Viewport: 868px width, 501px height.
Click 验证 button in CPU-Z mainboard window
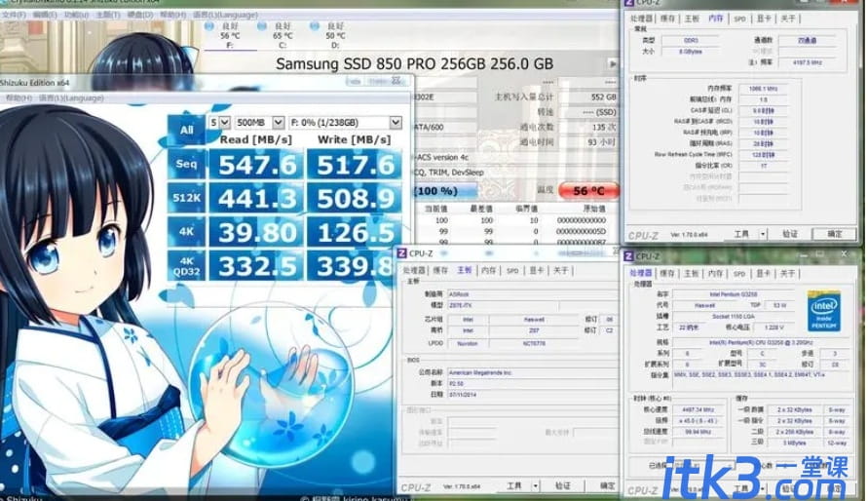[x=562, y=486]
